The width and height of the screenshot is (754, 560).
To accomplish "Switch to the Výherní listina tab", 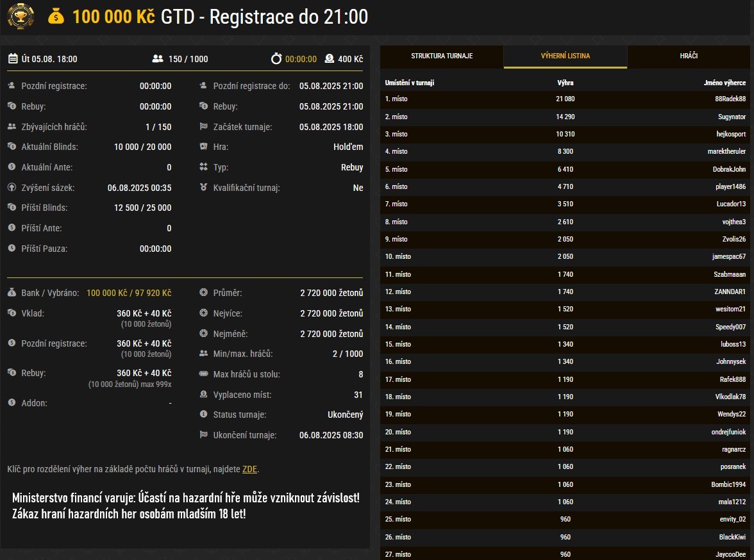I will (x=565, y=56).
